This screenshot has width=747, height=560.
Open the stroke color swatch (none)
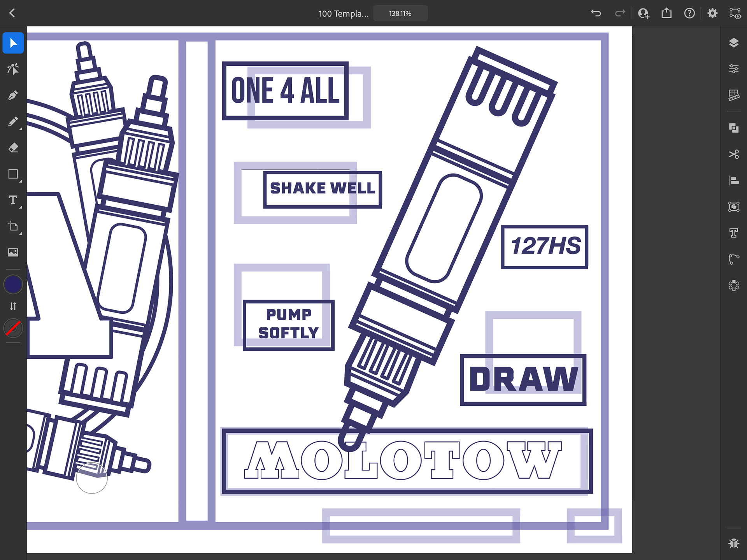13,328
